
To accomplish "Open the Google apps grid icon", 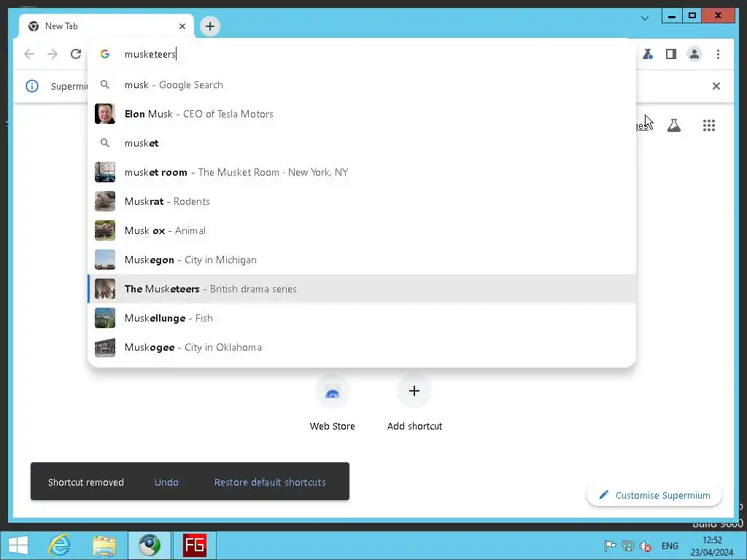I will (x=709, y=125).
